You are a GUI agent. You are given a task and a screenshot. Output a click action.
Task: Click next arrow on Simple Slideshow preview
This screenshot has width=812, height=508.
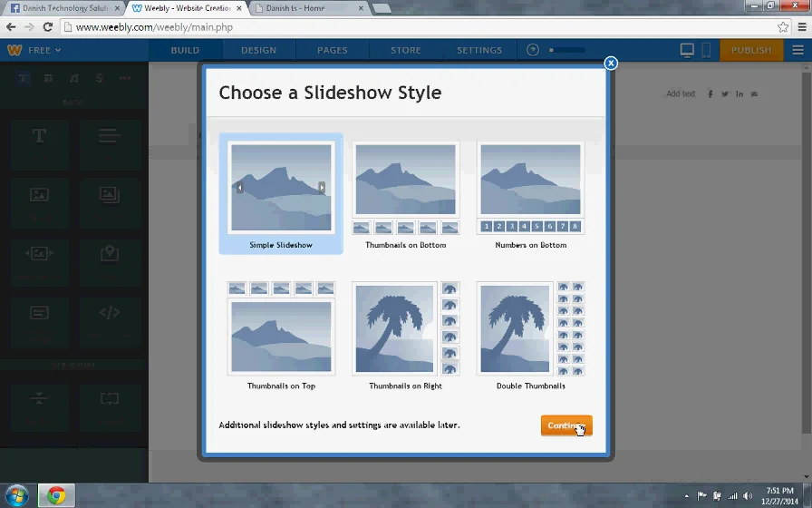click(x=322, y=187)
